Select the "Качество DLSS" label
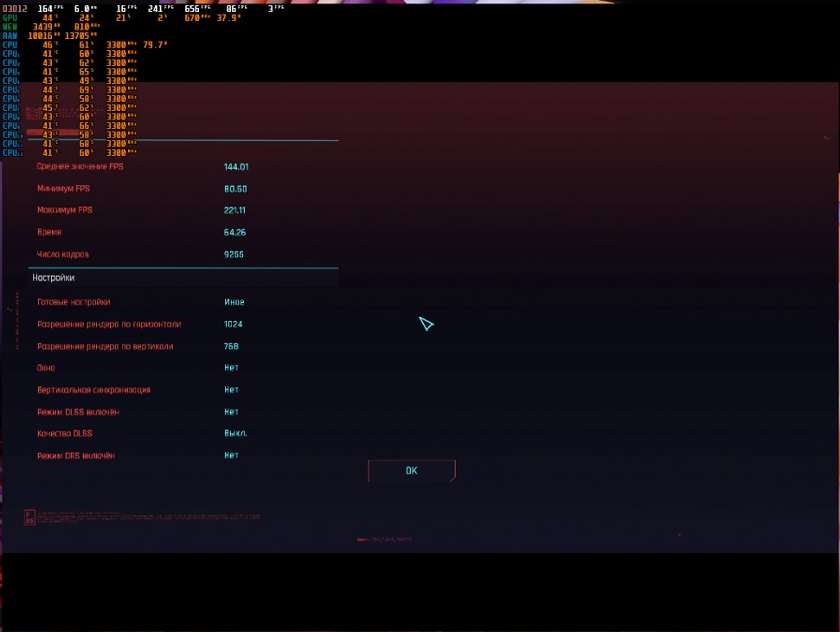Image resolution: width=840 pixels, height=632 pixels. pyautogui.click(x=64, y=433)
